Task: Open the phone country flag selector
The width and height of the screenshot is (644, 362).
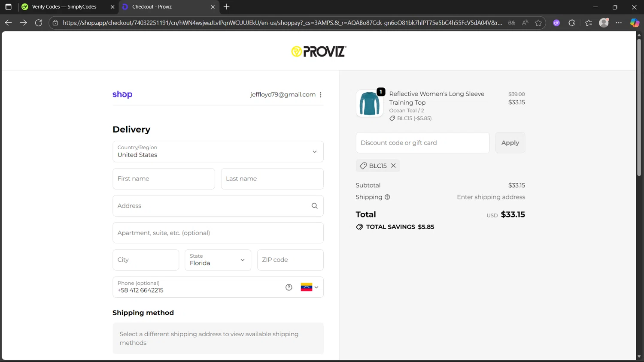Action: pos(310,287)
